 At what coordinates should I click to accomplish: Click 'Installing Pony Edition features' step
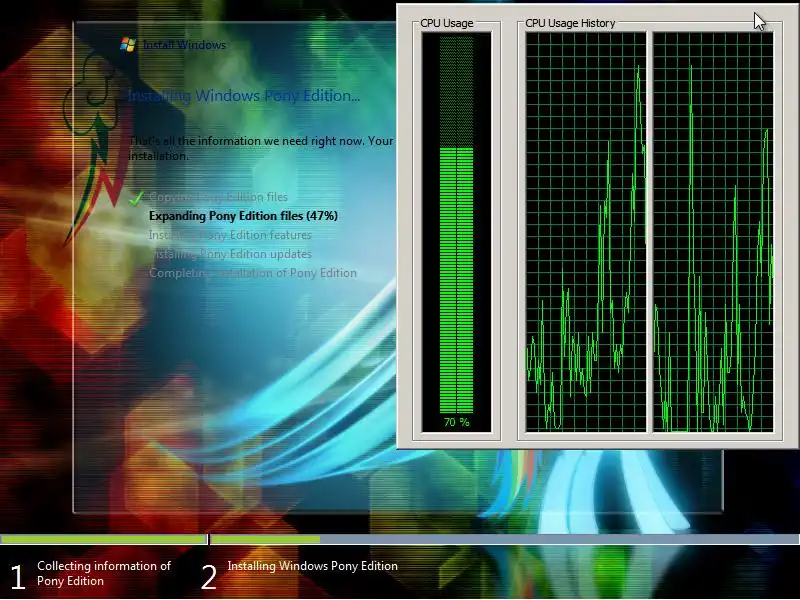(x=230, y=235)
